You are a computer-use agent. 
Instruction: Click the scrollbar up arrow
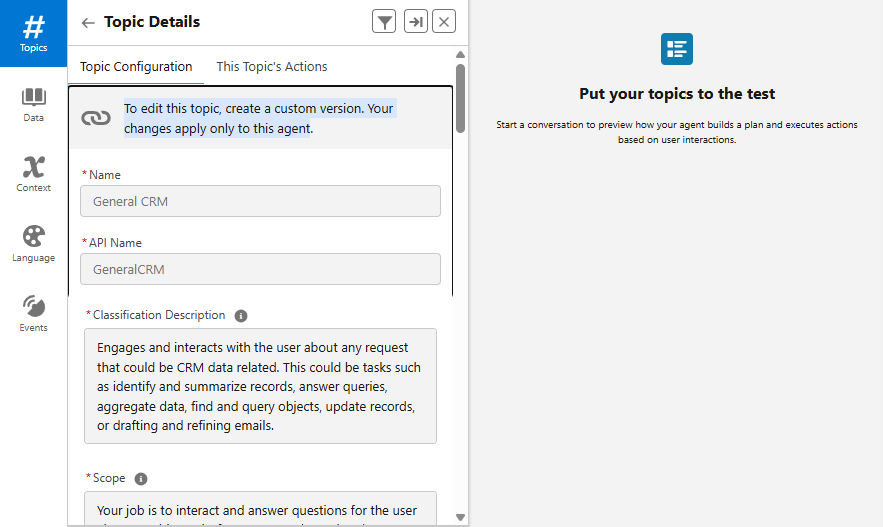tap(460, 55)
